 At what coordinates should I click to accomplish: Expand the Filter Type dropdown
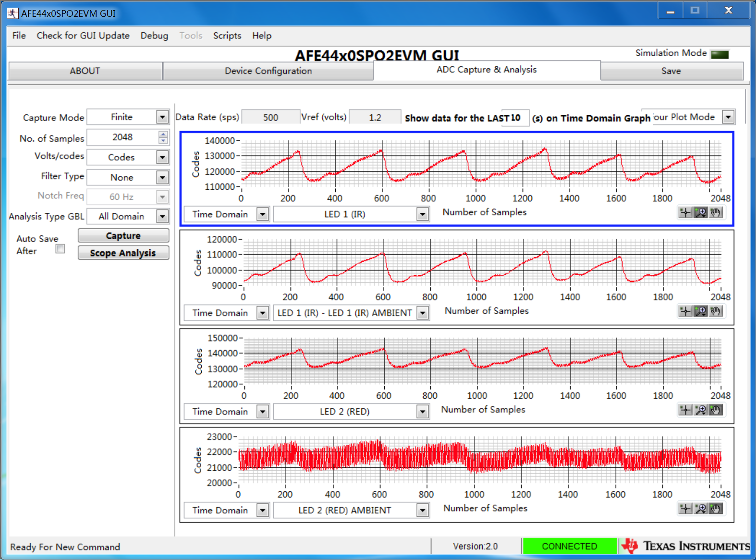click(162, 177)
